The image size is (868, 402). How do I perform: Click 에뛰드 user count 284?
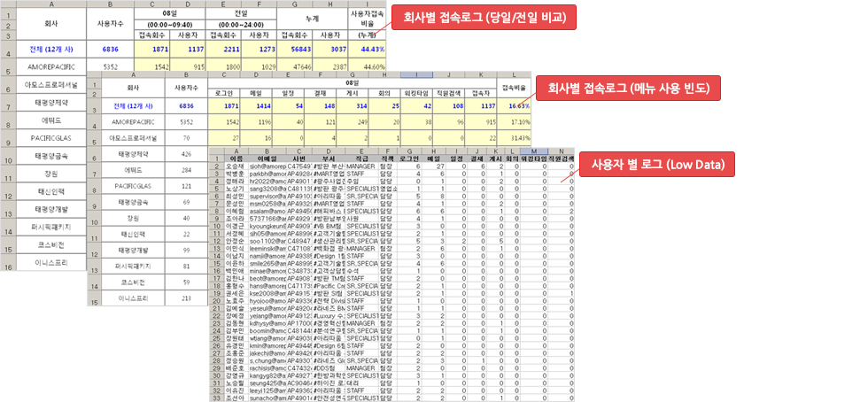pyautogui.click(x=187, y=172)
